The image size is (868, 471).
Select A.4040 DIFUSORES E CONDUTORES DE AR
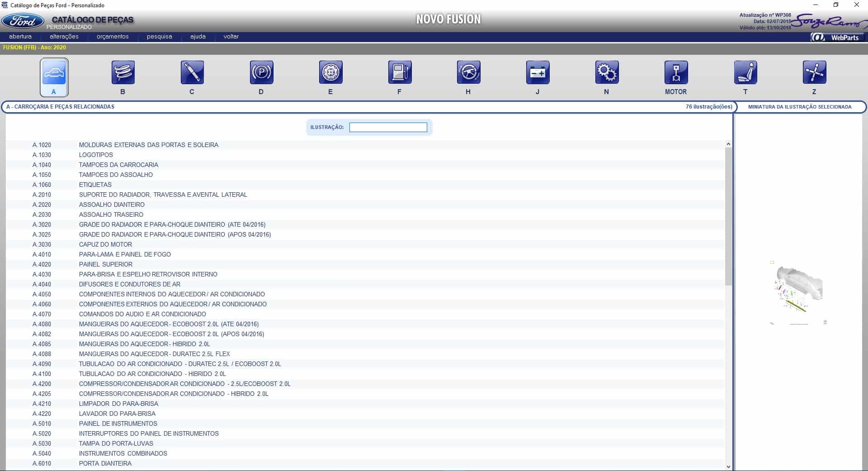point(365,284)
